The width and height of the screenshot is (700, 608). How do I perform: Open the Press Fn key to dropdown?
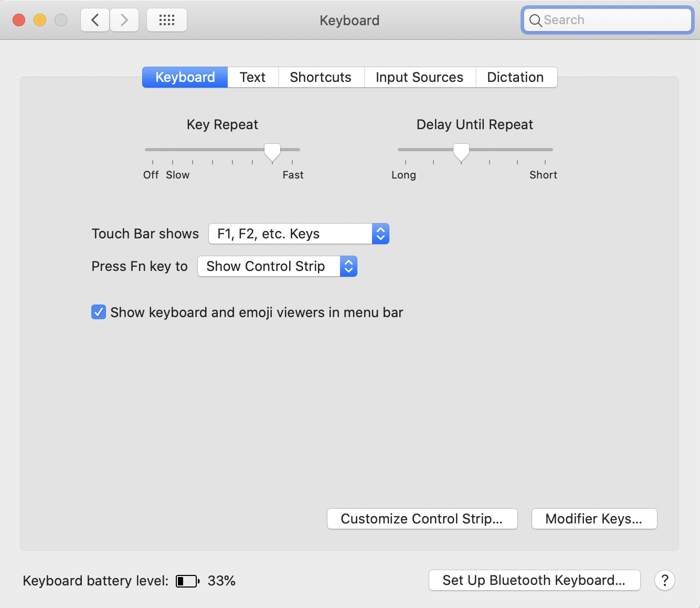pyautogui.click(x=277, y=266)
